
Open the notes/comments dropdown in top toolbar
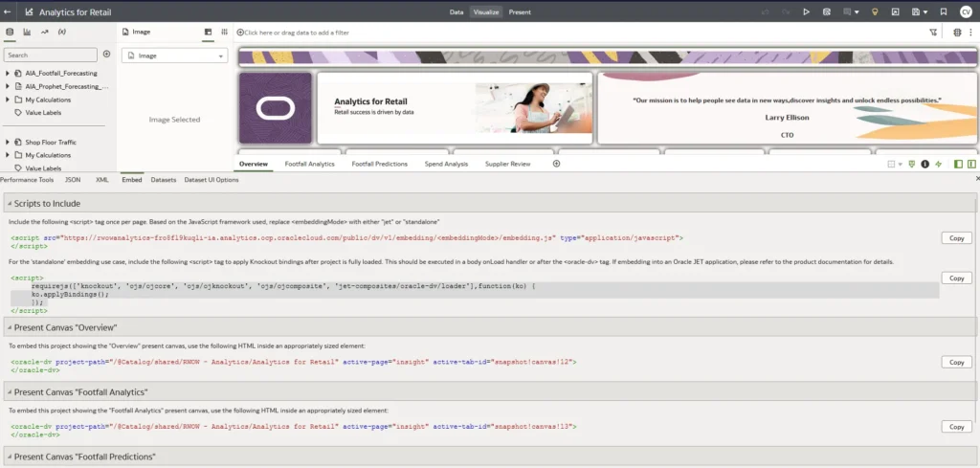pos(851,11)
